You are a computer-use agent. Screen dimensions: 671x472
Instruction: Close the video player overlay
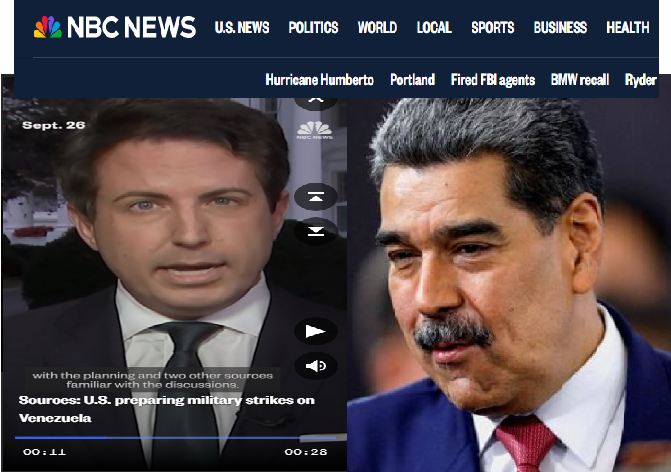315,98
